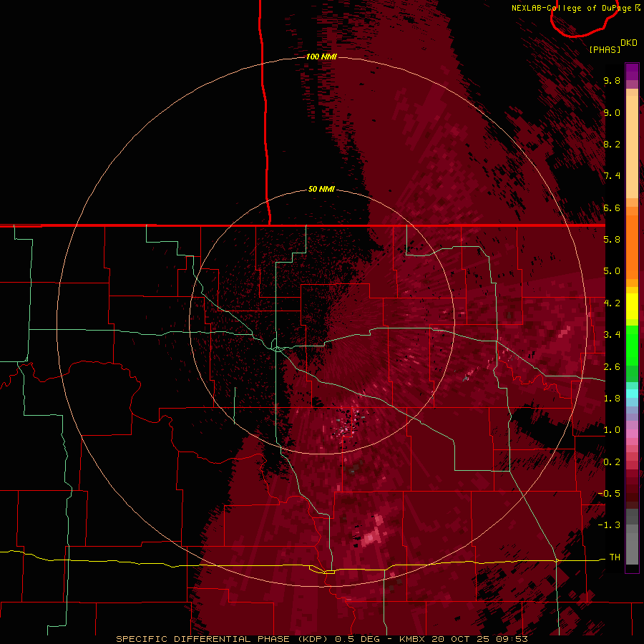Viewport: 644px width, 644px height.
Task: Click the yellow band of the color bar
Action: 632,306
